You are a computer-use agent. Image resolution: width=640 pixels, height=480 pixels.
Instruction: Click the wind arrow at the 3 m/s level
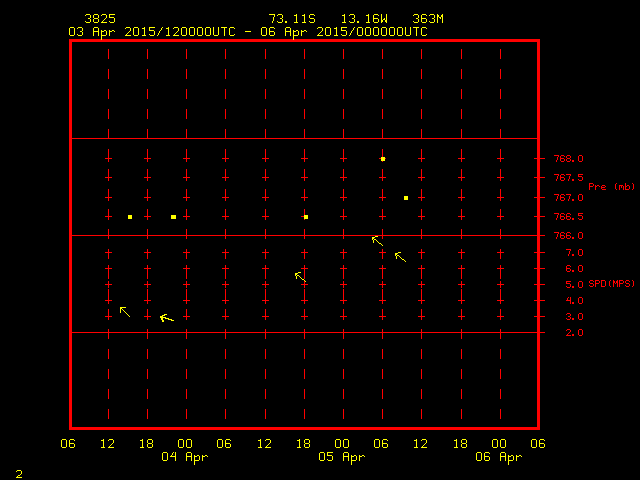point(125,312)
